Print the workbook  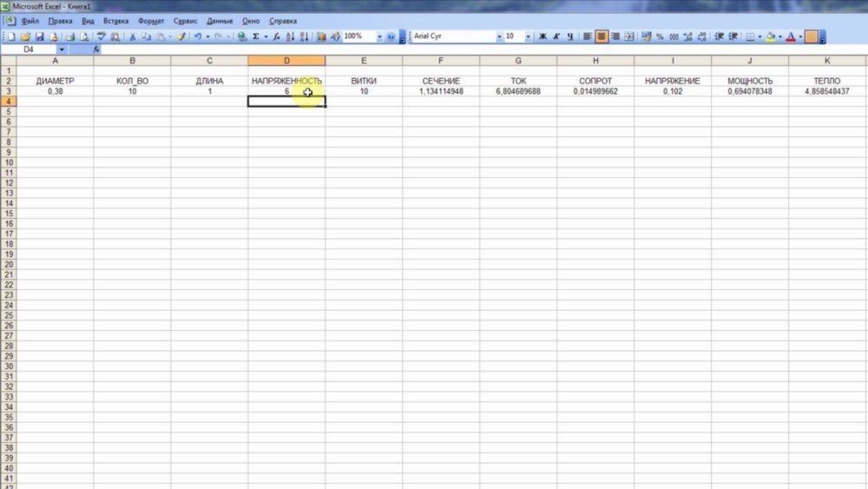click(70, 36)
